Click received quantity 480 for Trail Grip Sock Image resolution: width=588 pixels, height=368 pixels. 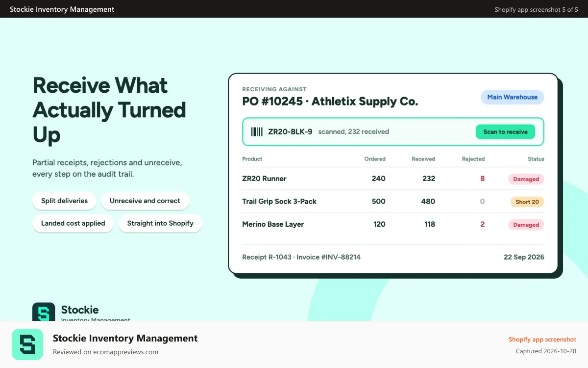[x=428, y=201]
